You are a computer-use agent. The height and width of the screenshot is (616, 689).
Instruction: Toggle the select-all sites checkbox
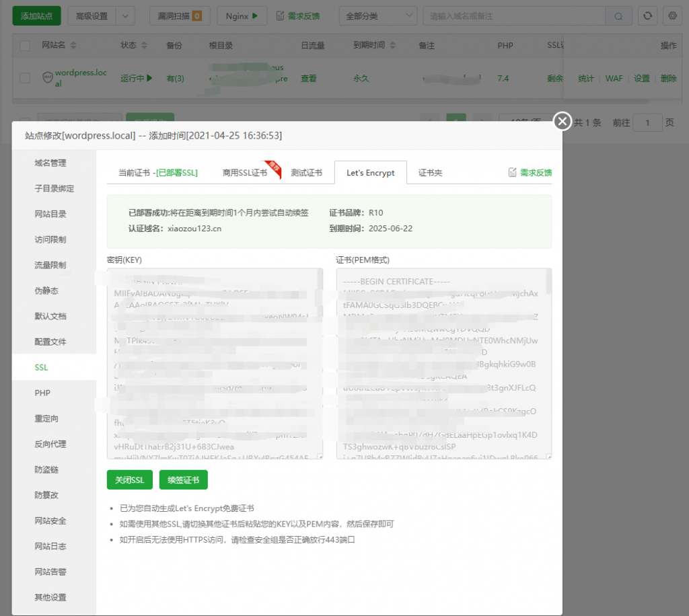click(25, 46)
